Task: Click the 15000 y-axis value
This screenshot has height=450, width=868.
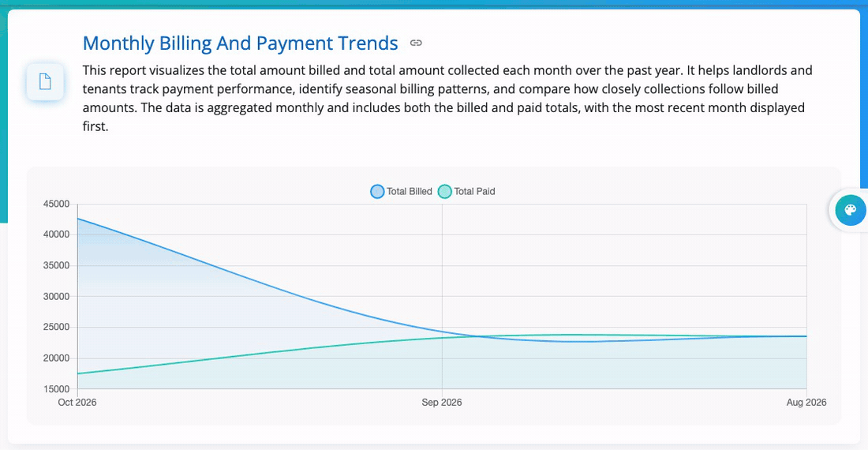Action: pyautogui.click(x=57, y=389)
